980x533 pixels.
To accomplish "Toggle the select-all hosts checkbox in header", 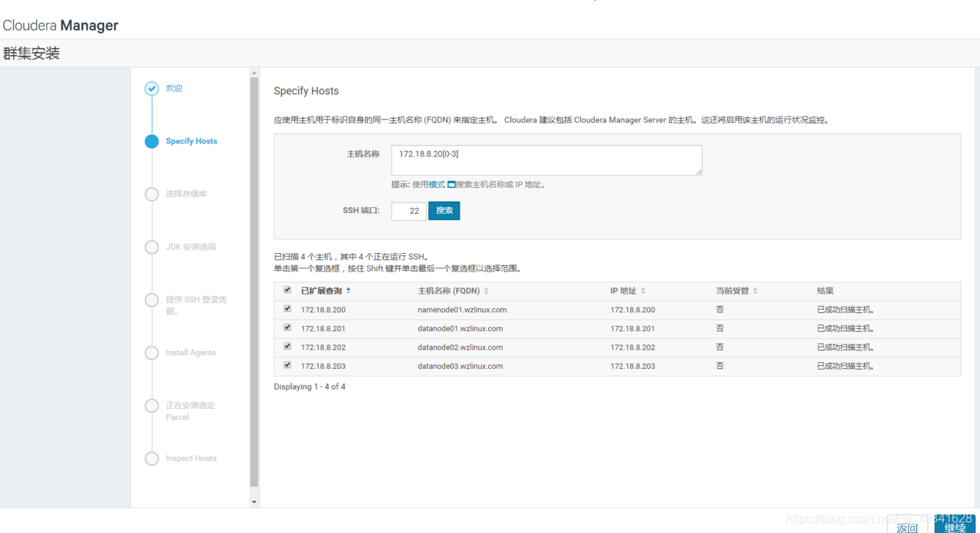I will click(x=287, y=290).
